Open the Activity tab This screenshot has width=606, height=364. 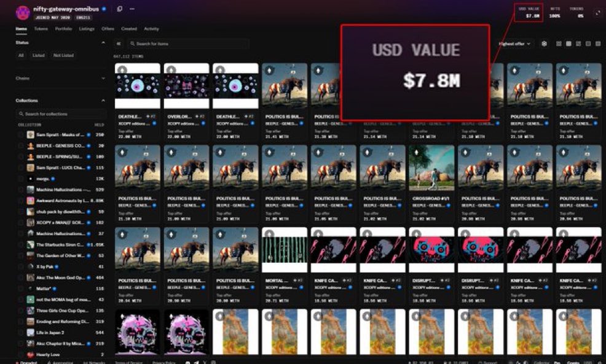pos(151,29)
